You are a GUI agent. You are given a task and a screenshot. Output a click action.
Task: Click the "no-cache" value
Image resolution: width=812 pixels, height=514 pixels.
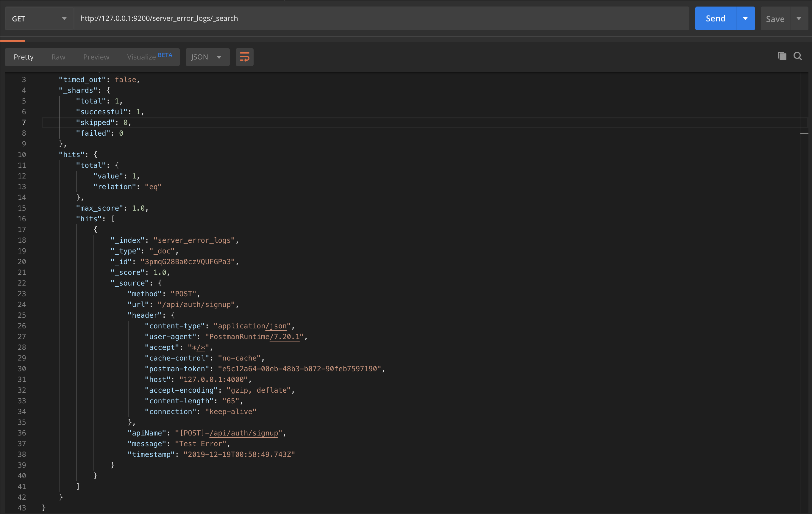click(239, 358)
